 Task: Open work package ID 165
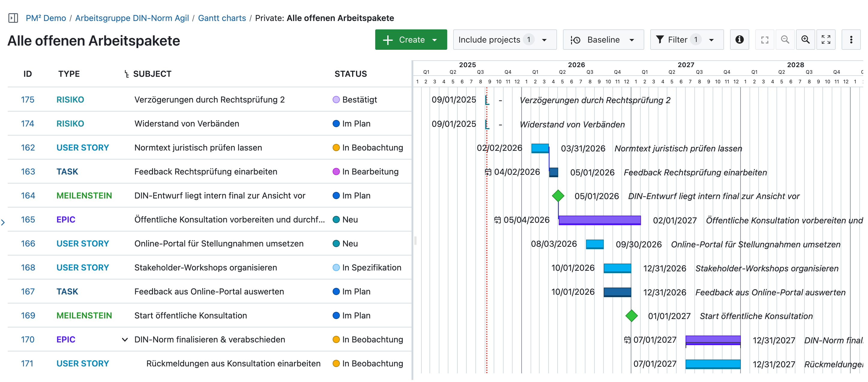(x=28, y=219)
